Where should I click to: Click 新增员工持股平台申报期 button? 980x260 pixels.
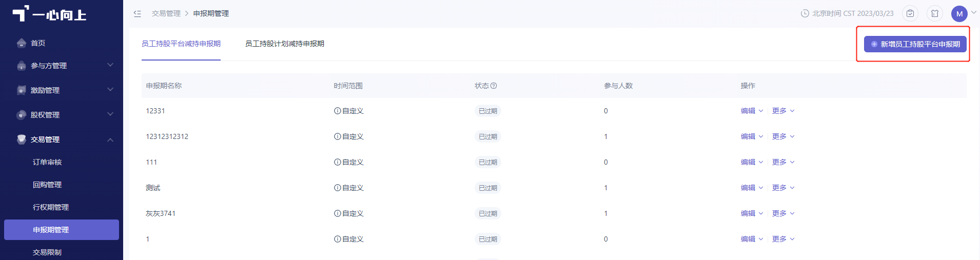(915, 44)
